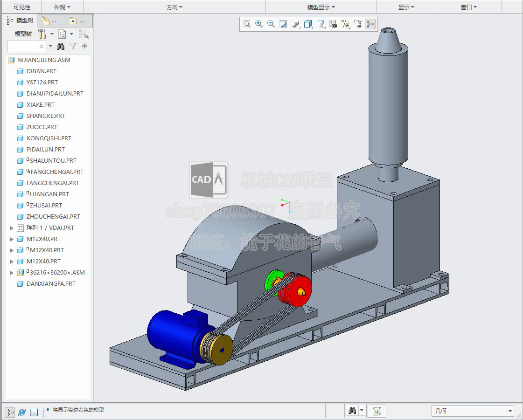Toggle annotation display on graphics toolbar
This screenshot has height=420, width=523.
coord(358,24)
